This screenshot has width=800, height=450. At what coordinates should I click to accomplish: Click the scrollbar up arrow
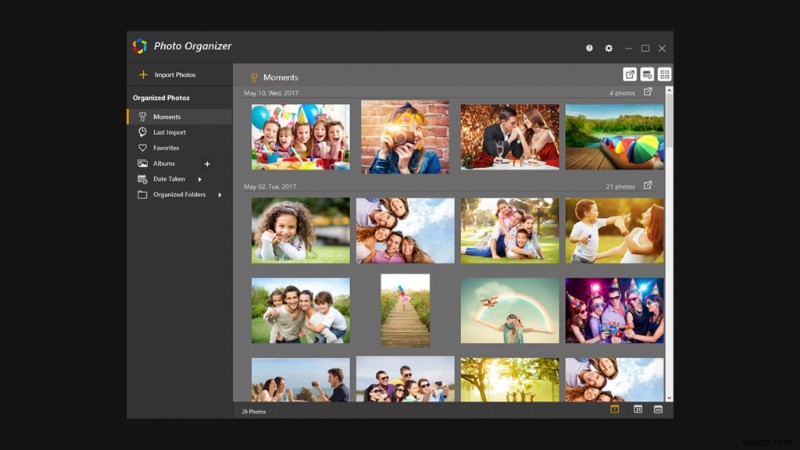click(x=669, y=90)
